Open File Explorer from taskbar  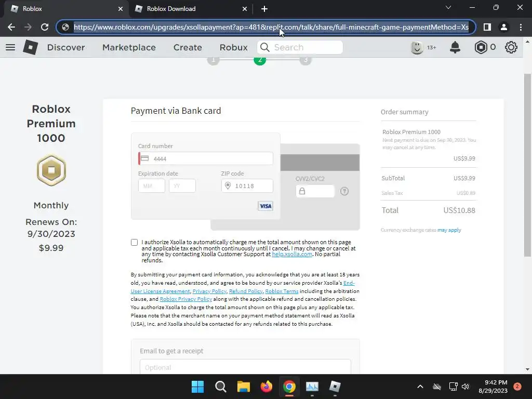[243, 387]
